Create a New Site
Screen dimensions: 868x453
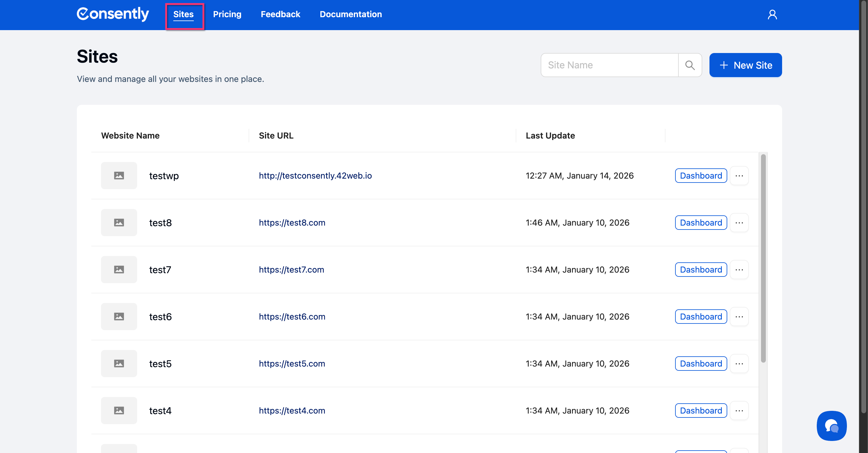745,65
